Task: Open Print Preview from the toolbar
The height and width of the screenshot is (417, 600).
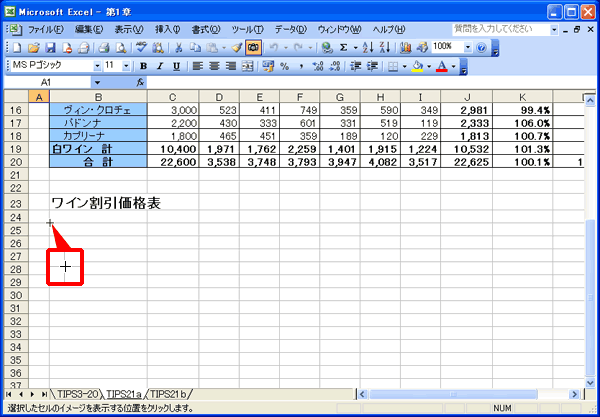Action: 121,47
